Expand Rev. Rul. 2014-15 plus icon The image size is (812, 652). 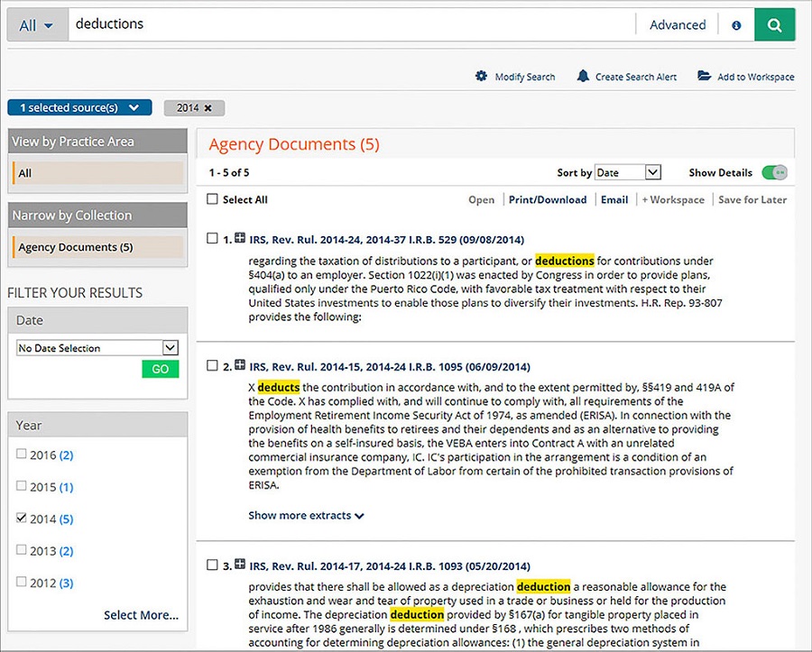[x=240, y=366]
